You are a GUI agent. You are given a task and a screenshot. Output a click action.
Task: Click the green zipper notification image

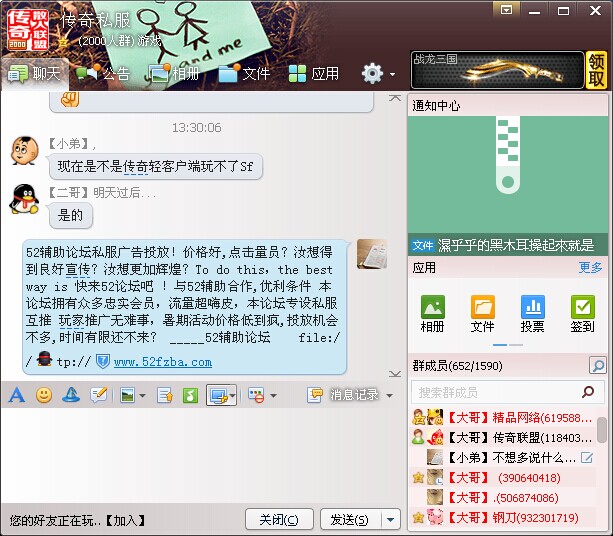(x=507, y=176)
